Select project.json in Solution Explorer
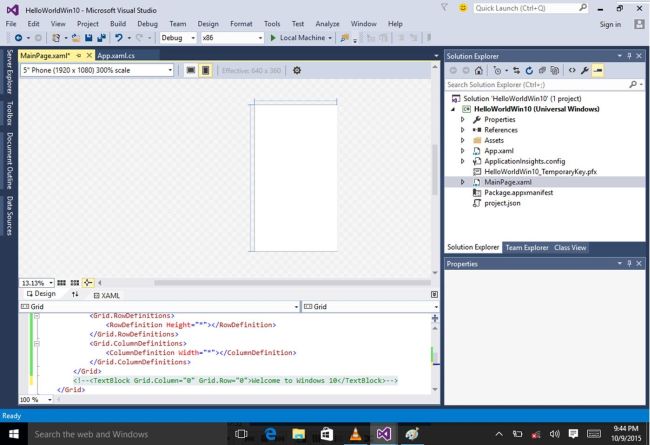Image resolution: width=650 pixels, height=445 pixels. (x=502, y=203)
